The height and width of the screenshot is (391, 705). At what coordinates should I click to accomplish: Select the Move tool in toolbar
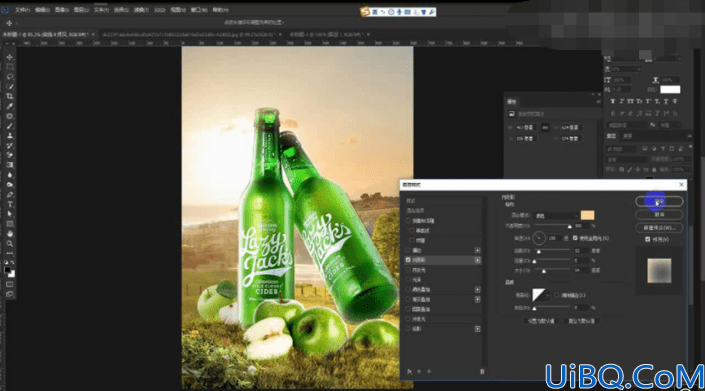pos(9,57)
